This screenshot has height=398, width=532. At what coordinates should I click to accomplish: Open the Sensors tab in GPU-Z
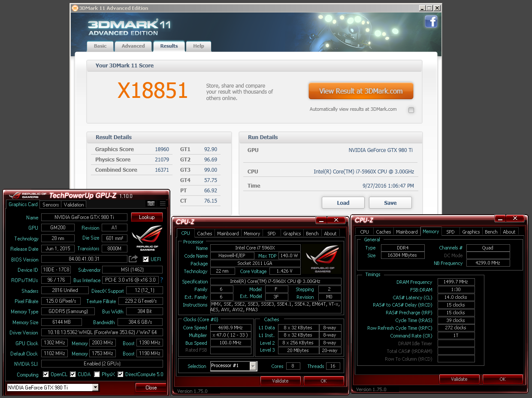(51, 205)
